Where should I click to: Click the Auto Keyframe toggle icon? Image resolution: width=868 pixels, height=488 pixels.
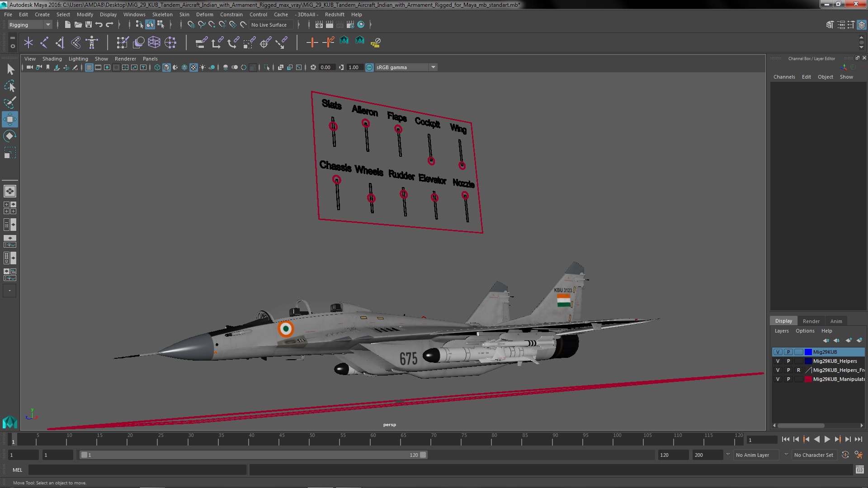[845, 455]
